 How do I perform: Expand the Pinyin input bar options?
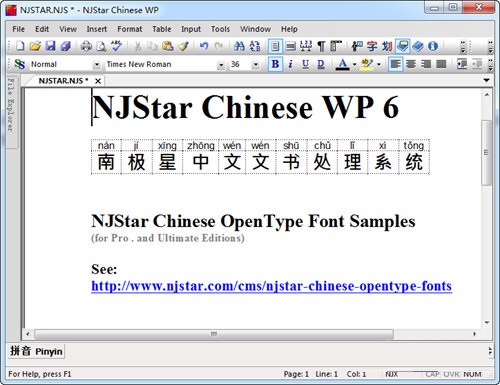tap(490, 351)
